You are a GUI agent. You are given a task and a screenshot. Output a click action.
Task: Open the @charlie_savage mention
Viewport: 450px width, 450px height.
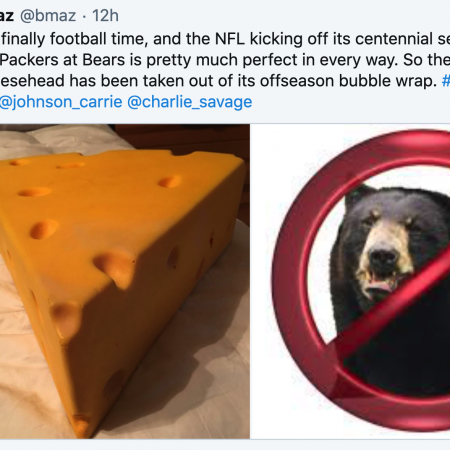[x=189, y=102]
